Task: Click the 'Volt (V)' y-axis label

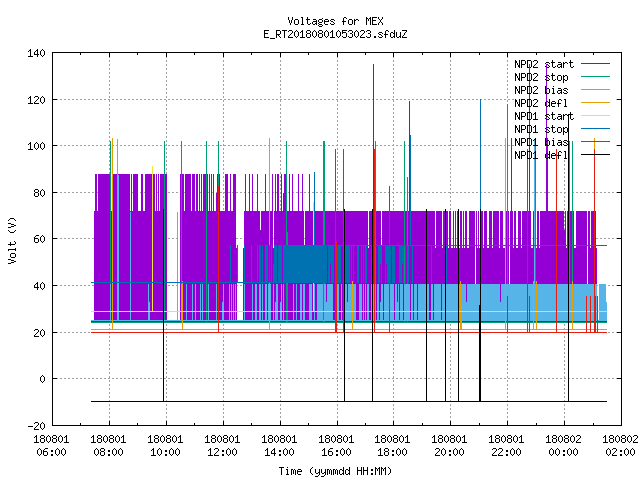Action: [x=13, y=240]
